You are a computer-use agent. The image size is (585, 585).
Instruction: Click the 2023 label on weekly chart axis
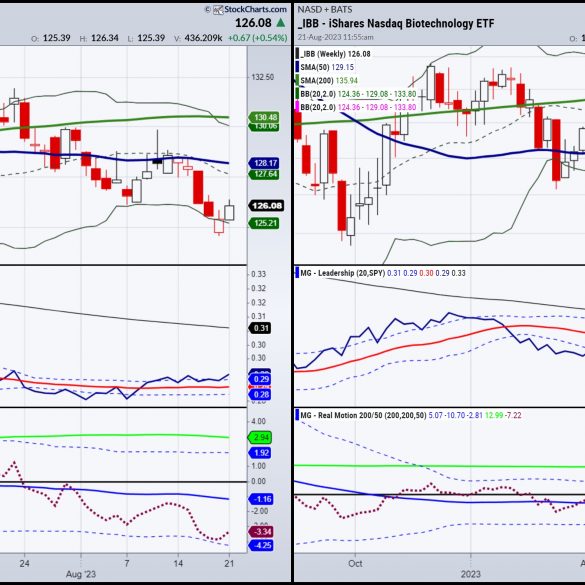(470, 574)
